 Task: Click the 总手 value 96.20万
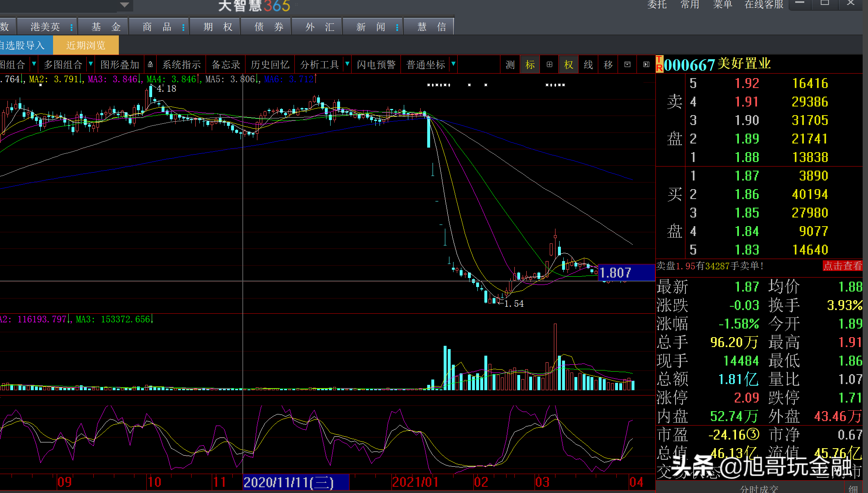click(734, 343)
